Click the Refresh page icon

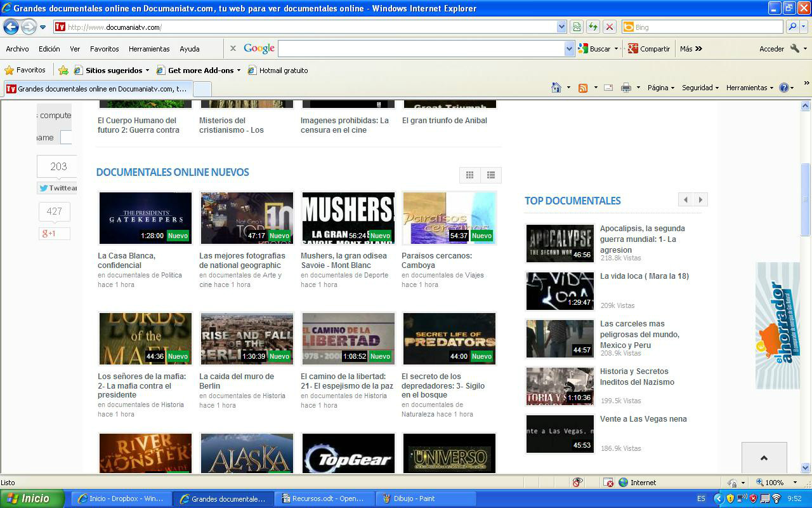[x=593, y=27]
